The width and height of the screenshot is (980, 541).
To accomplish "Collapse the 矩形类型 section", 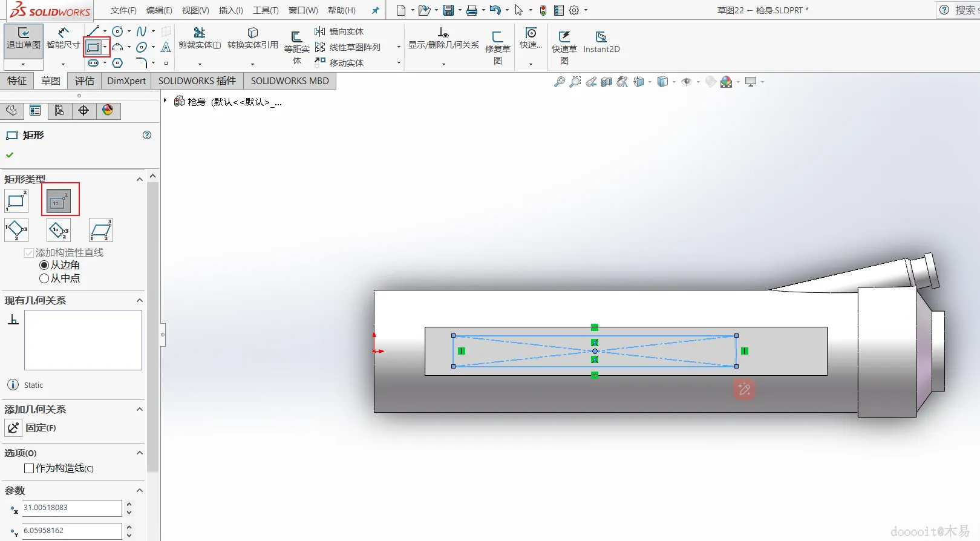I will point(140,179).
